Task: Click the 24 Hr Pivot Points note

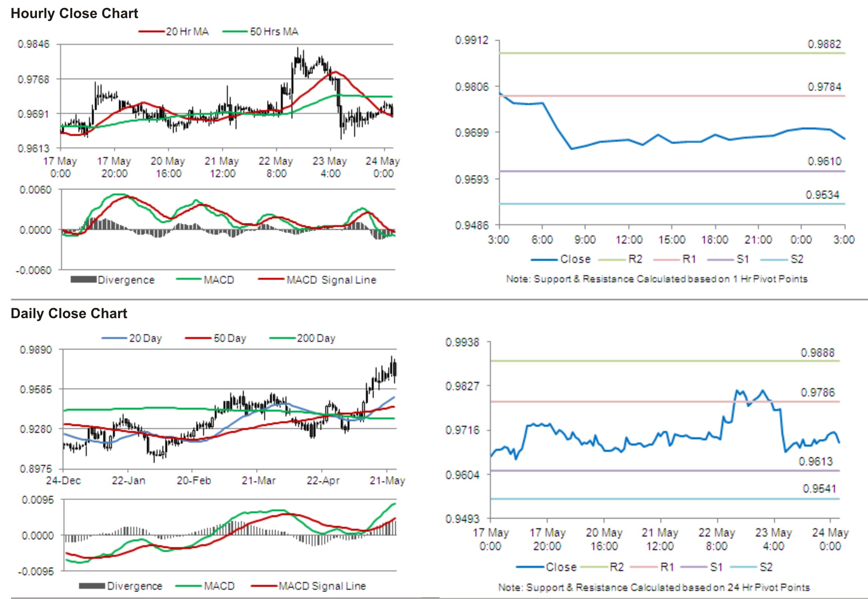Action: (654, 587)
